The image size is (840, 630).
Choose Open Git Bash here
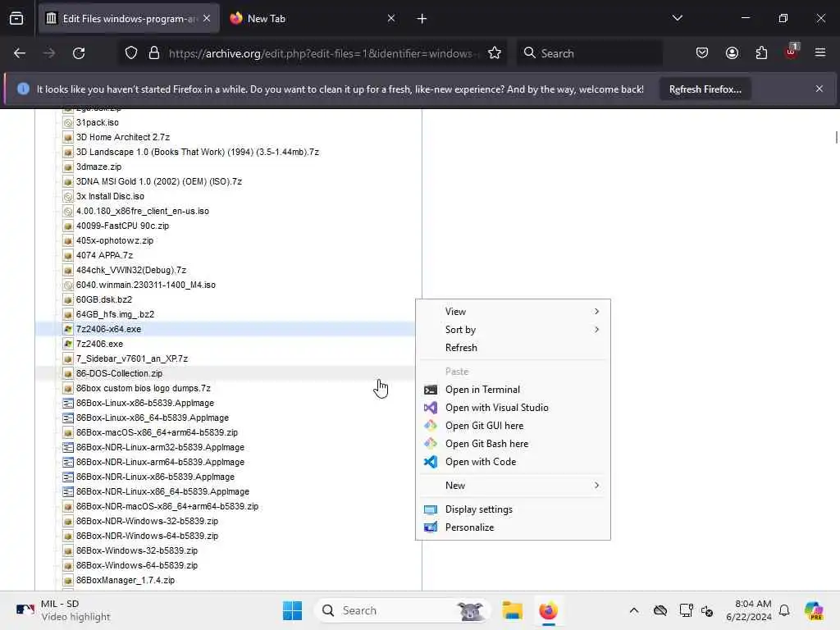click(513, 444)
